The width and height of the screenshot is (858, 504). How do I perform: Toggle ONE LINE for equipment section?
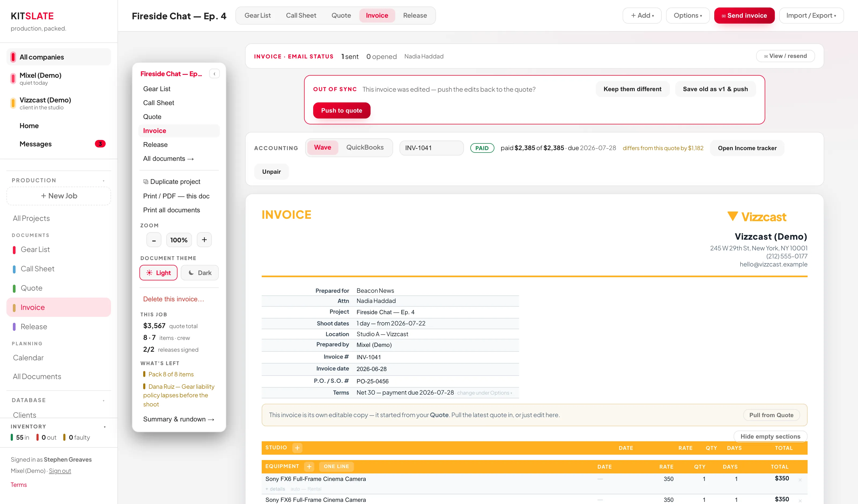tap(336, 466)
